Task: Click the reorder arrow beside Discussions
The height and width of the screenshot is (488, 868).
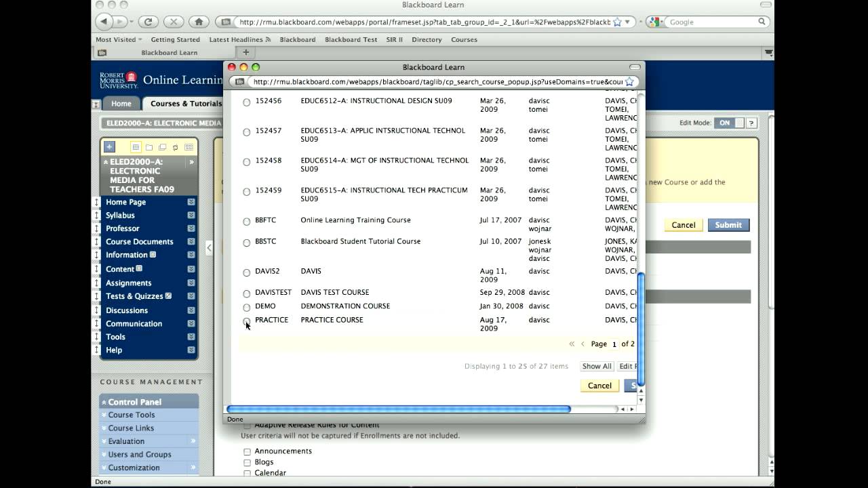Action: [97, 310]
